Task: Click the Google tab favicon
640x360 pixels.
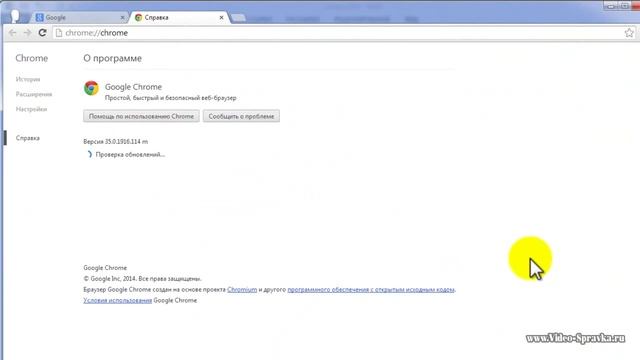Action: coord(40,18)
